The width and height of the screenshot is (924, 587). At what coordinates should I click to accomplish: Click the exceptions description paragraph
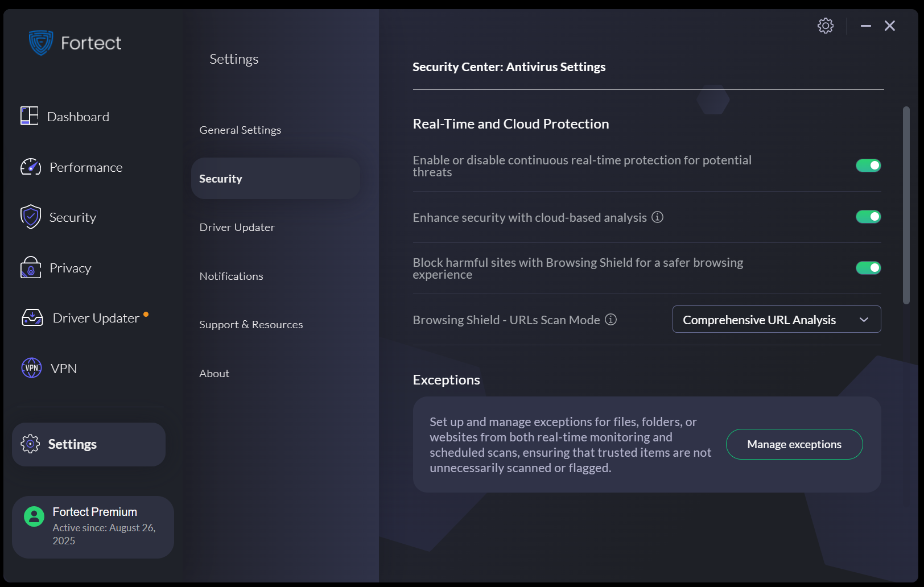pyautogui.click(x=570, y=445)
